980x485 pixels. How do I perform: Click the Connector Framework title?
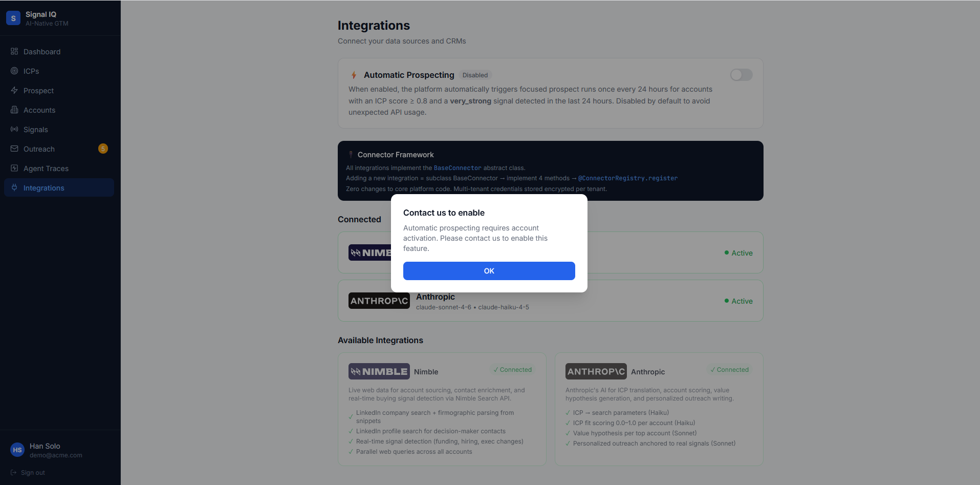tap(396, 155)
